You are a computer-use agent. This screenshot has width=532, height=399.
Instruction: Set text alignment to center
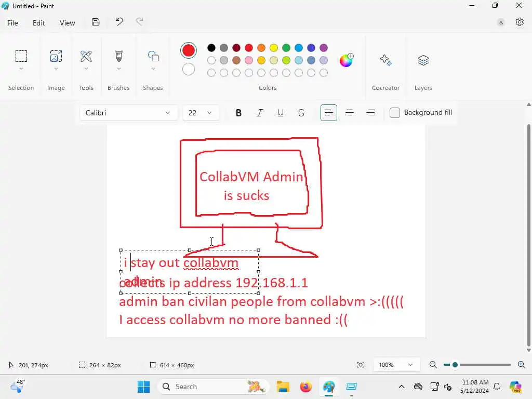coord(350,113)
